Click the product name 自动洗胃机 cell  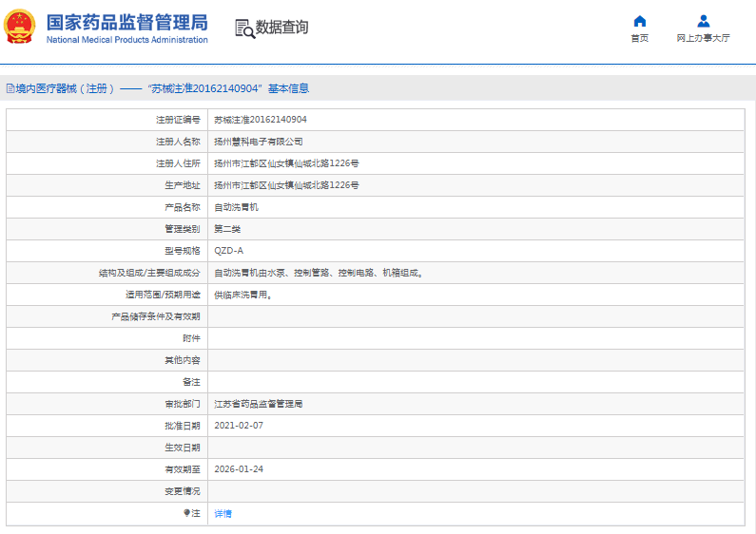(x=236, y=207)
